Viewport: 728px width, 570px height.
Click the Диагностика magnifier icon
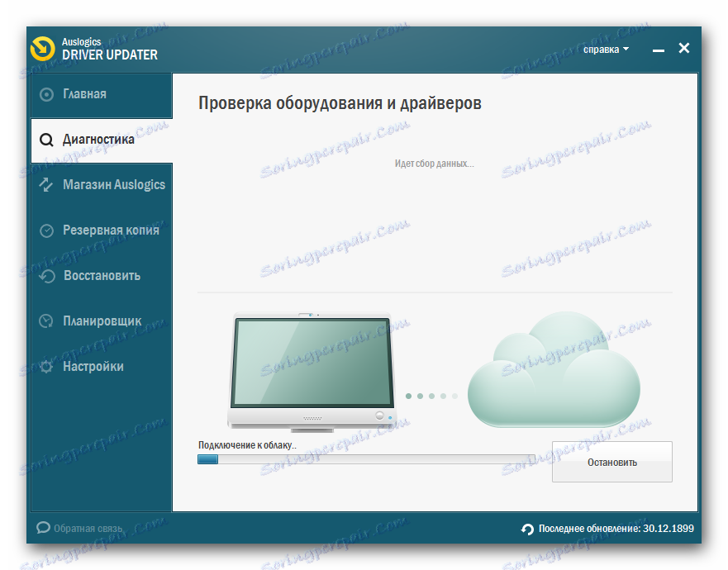(46, 140)
